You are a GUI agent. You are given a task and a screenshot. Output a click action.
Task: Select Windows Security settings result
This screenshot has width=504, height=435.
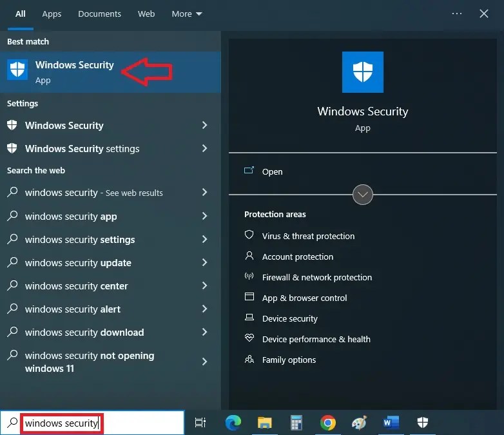pyautogui.click(x=110, y=148)
